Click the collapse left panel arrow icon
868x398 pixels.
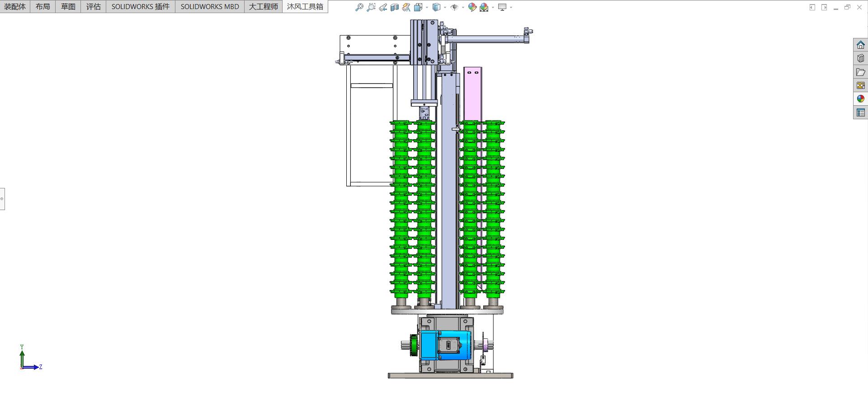coord(812,7)
